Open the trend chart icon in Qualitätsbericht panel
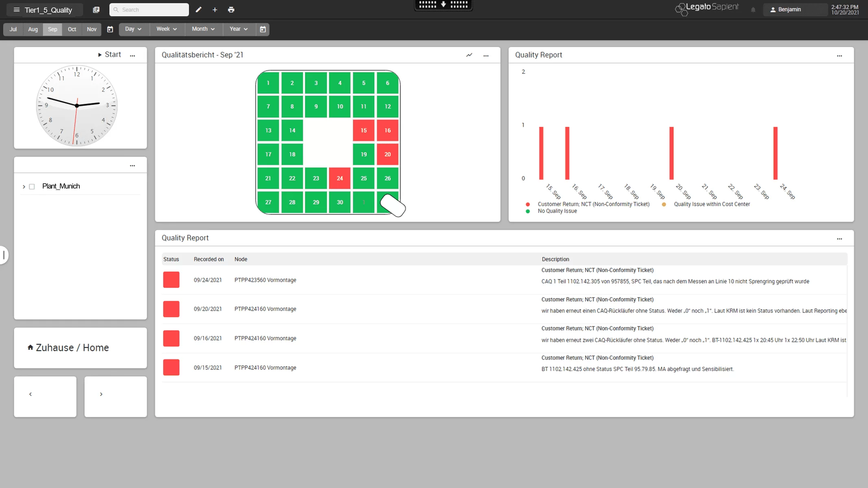This screenshot has height=488, width=868. pos(469,55)
